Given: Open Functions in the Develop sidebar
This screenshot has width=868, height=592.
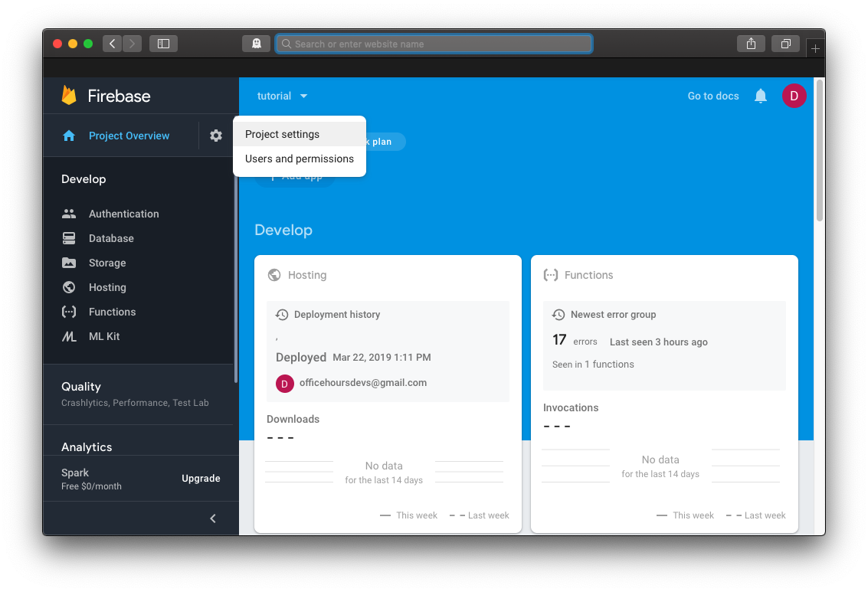Looking at the screenshot, I should pos(112,312).
